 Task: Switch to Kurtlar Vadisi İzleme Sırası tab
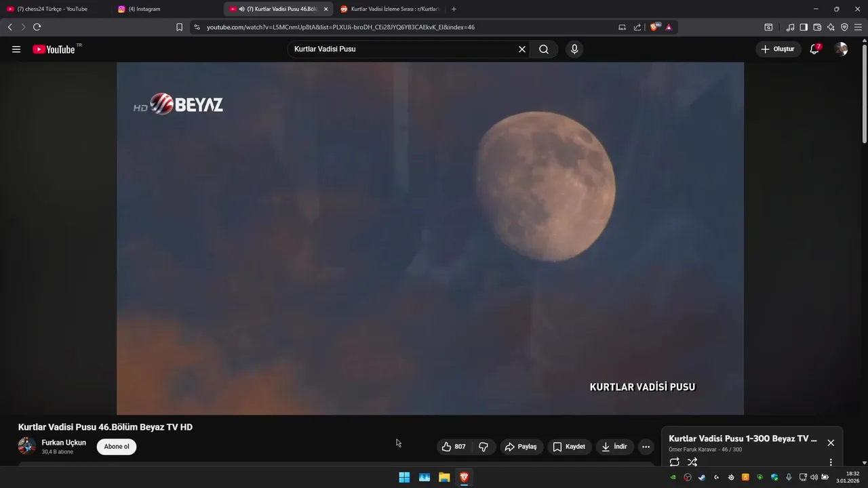point(390,9)
